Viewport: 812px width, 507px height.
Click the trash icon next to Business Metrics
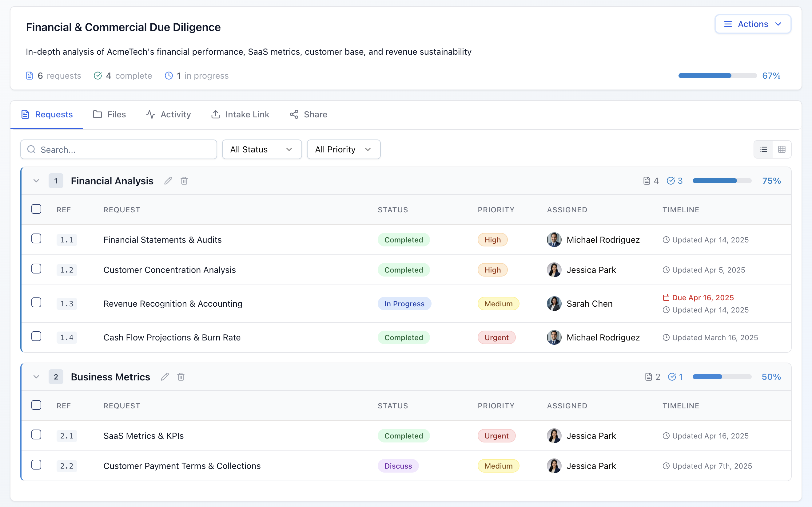181,376
